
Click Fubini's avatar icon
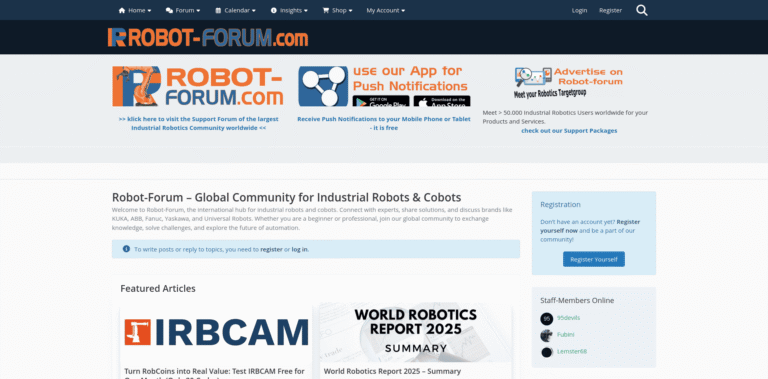[x=547, y=335]
